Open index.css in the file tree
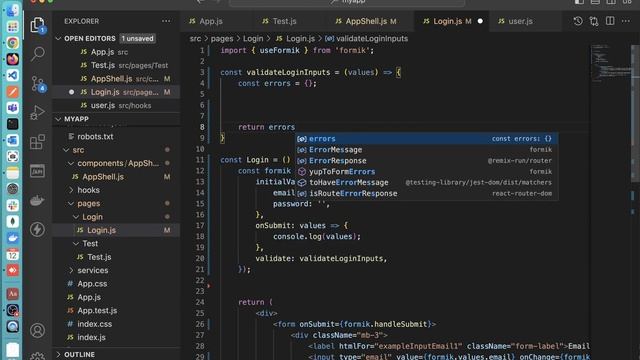 pos(116,324)
